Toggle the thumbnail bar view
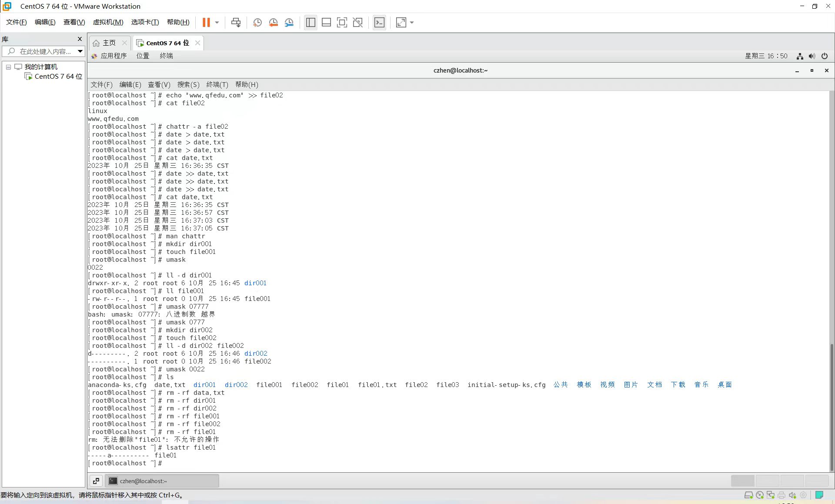 click(326, 23)
